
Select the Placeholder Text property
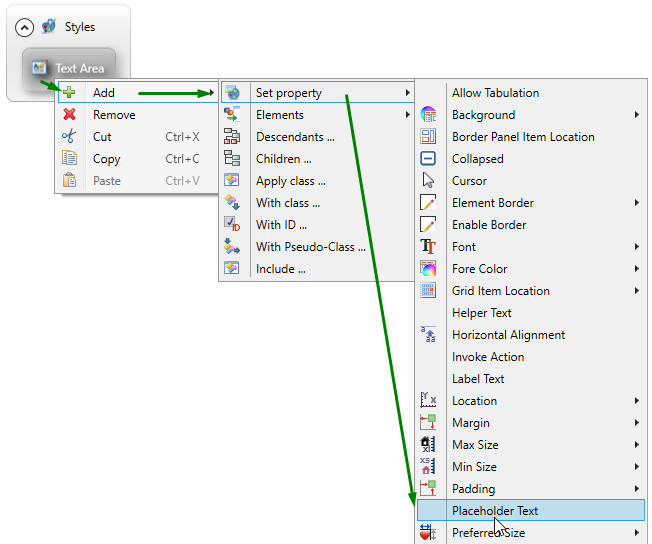point(495,511)
